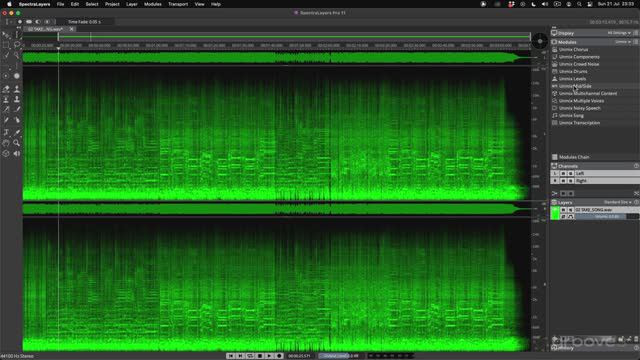Screen dimensions: 640x360
Task: Click the Time Fade value field
Action: coord(84,22)
